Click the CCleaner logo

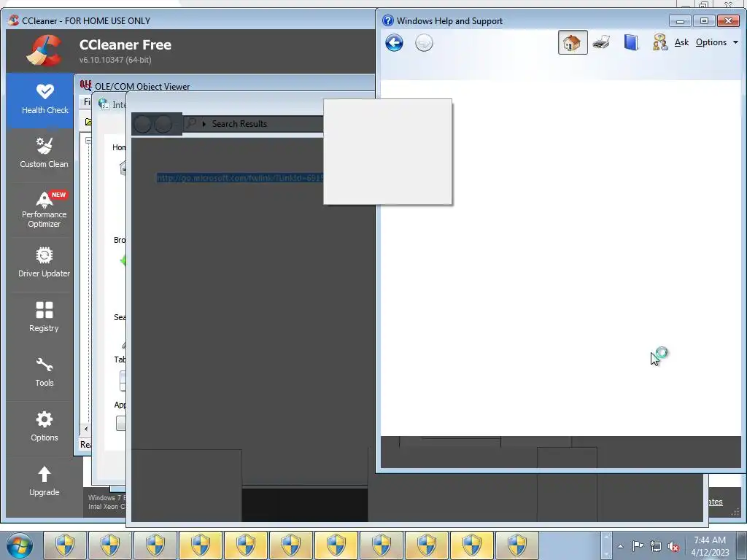coord(44,50)
